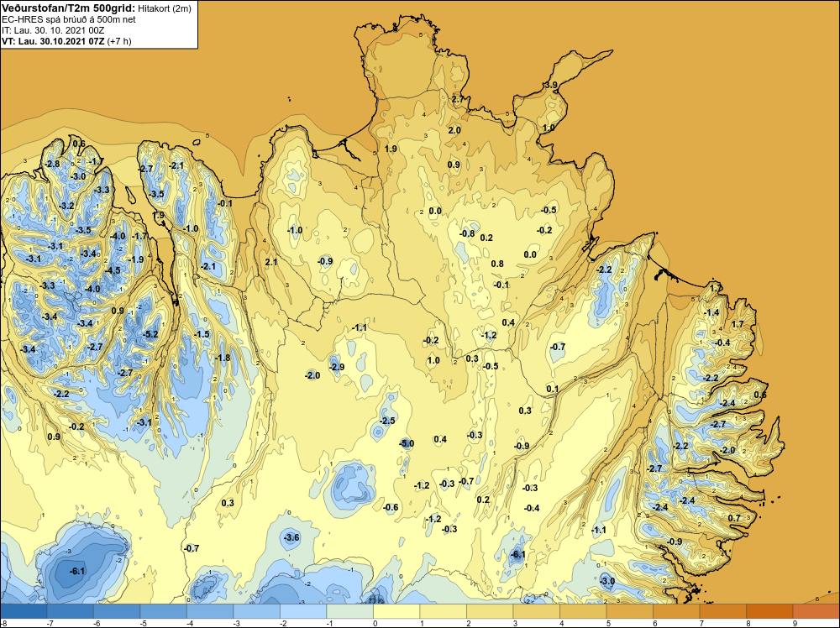
Task: Click the '-3.6' temperature value
Action: [x=291, y=537]
